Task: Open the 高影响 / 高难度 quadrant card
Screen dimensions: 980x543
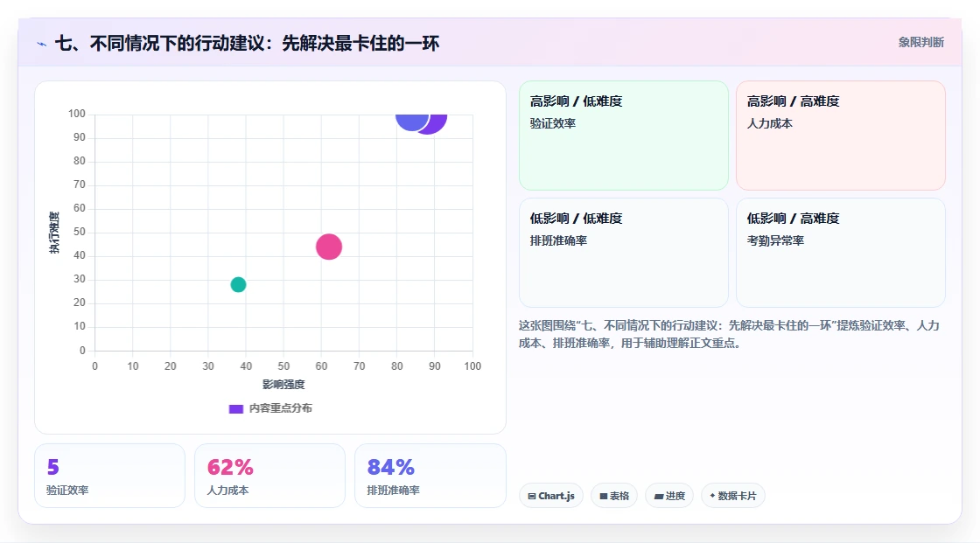Action: [841, 136]
